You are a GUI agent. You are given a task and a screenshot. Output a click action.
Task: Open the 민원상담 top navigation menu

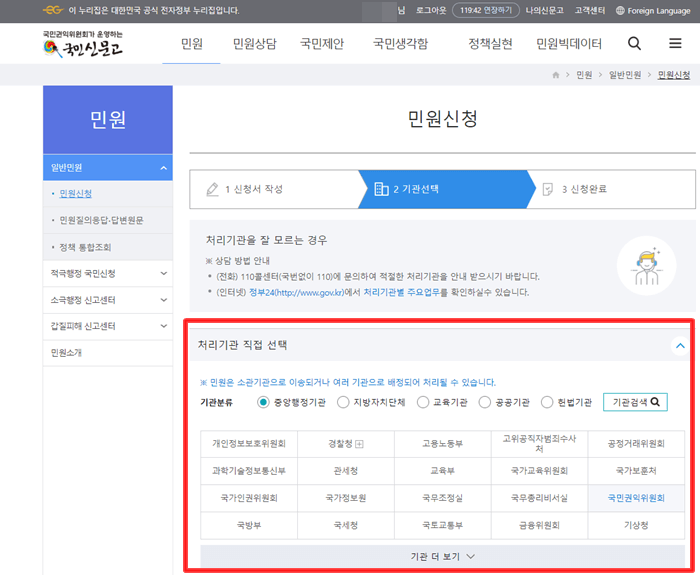click(254, 44)
